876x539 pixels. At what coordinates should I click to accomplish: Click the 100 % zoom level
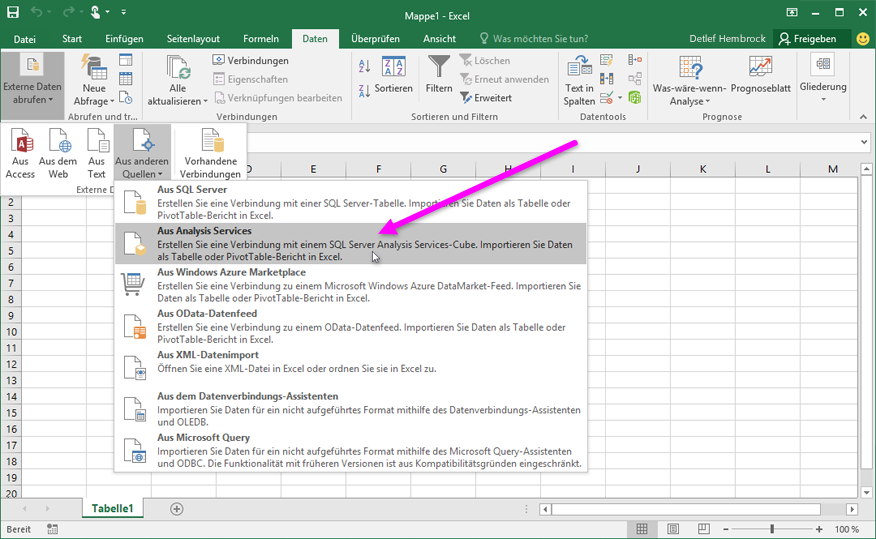tap(847, 529)
